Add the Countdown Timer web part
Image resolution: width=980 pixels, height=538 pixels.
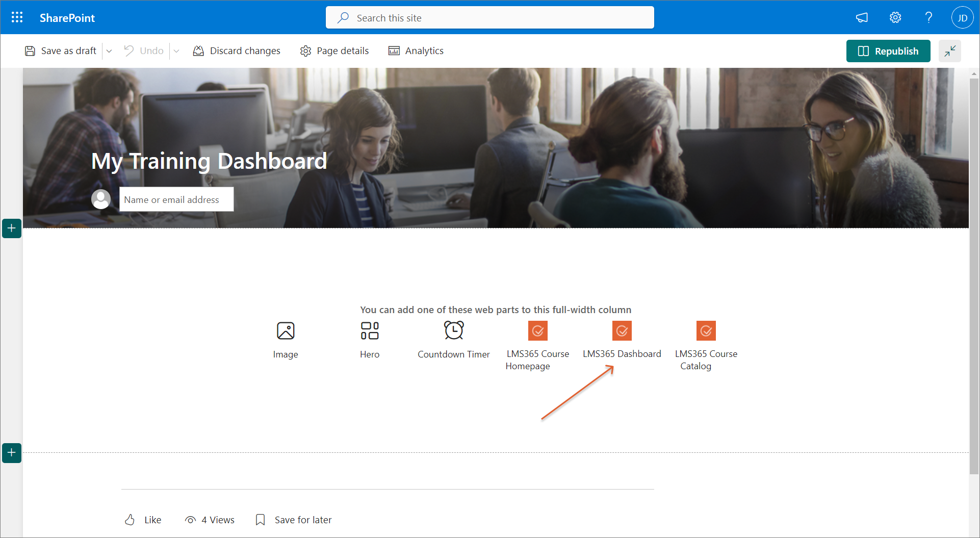coord(454,340)
